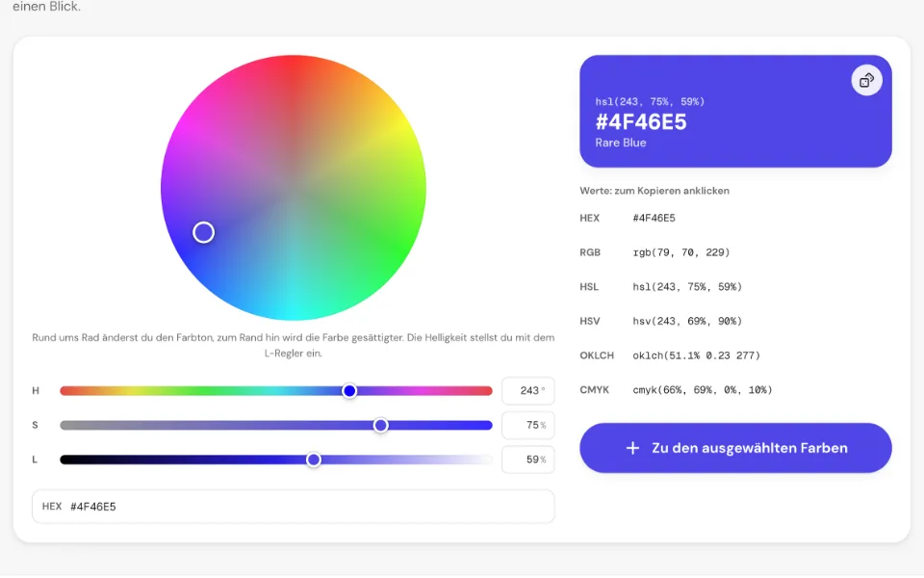This screenshot has width=924, height=578.
Task: Focus the hue value field showing 243
Action: point(528,390)
